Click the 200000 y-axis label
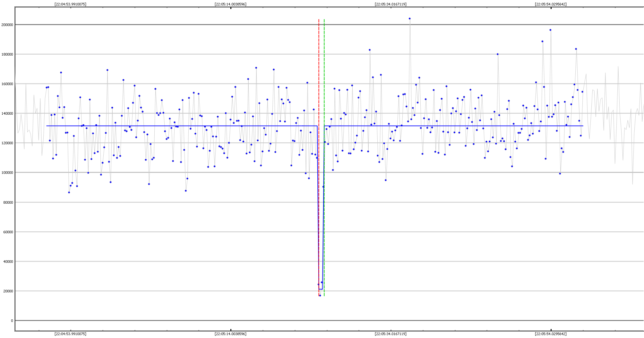Screen dimensions: 644x338 pyautogui.click(x=7, y=25)
